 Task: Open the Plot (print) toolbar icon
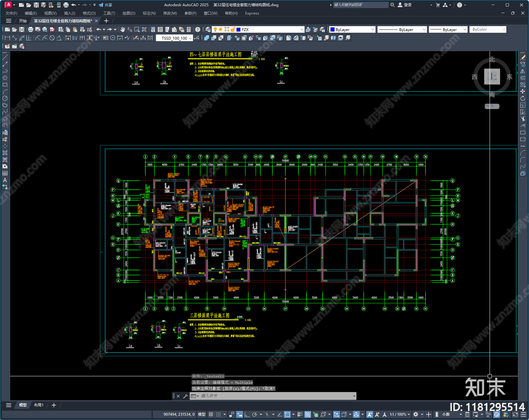(30, 30)
